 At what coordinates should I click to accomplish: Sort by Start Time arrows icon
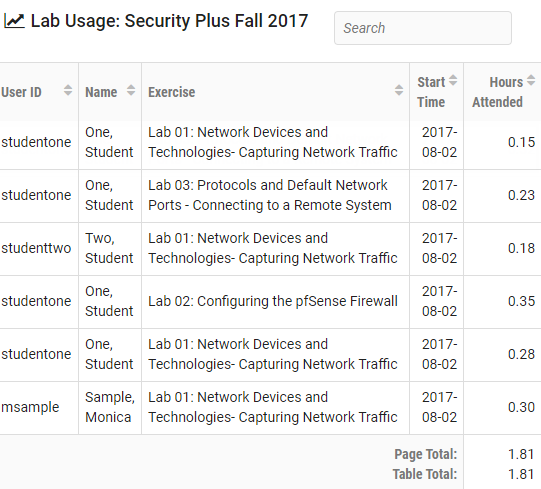pos(453,80)
